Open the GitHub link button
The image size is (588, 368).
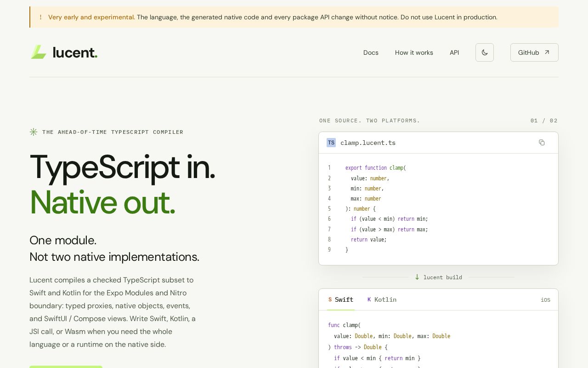(534, 52)
